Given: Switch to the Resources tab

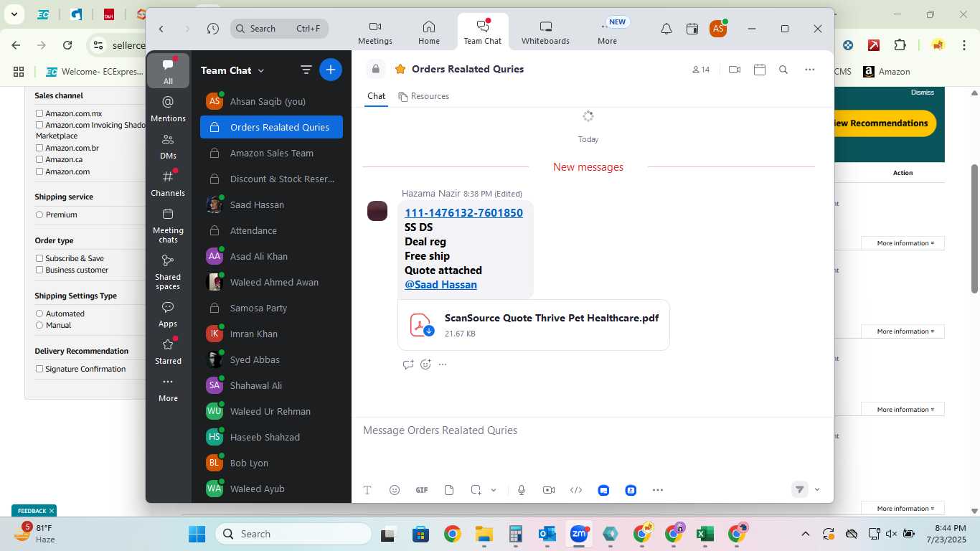Looking at the screenshot, I should pyautogui.click(x=423, y=96).
